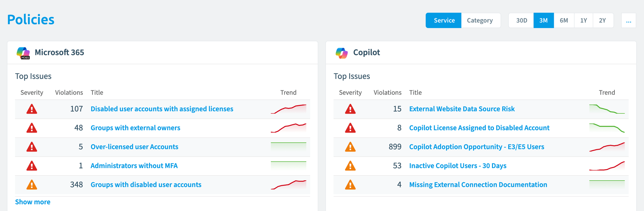Open Copilot License Assigned to Disabled Account

tap(479, 128)
